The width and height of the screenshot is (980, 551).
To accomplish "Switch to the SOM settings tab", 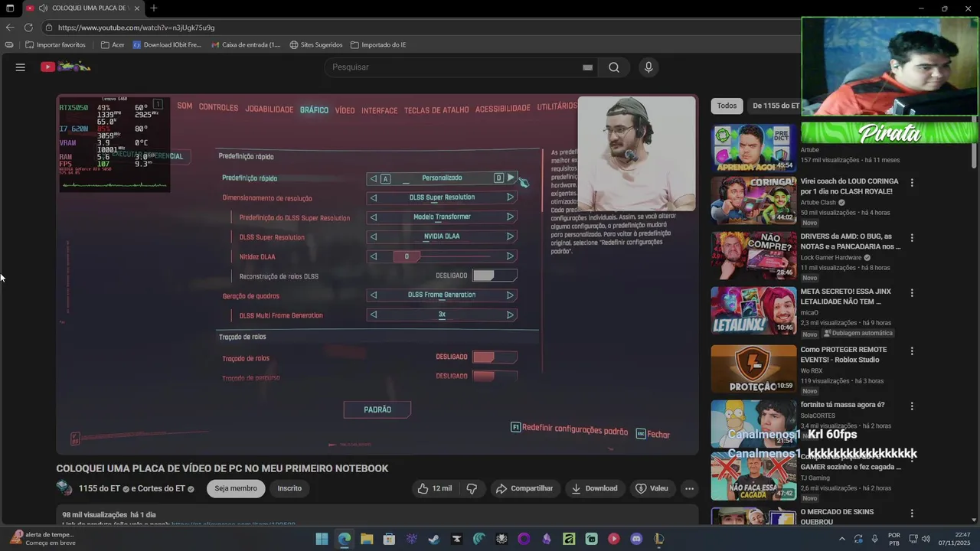I will pos(185,106).
